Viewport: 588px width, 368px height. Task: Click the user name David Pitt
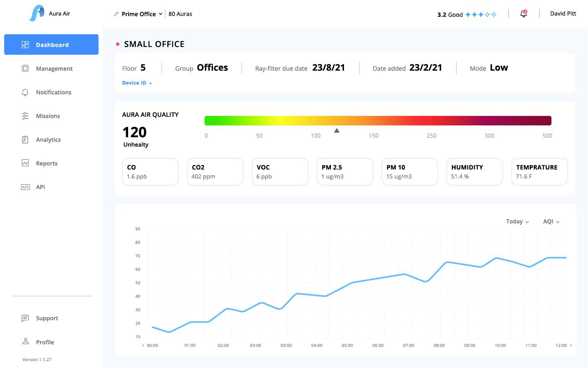tap(563, 13)
